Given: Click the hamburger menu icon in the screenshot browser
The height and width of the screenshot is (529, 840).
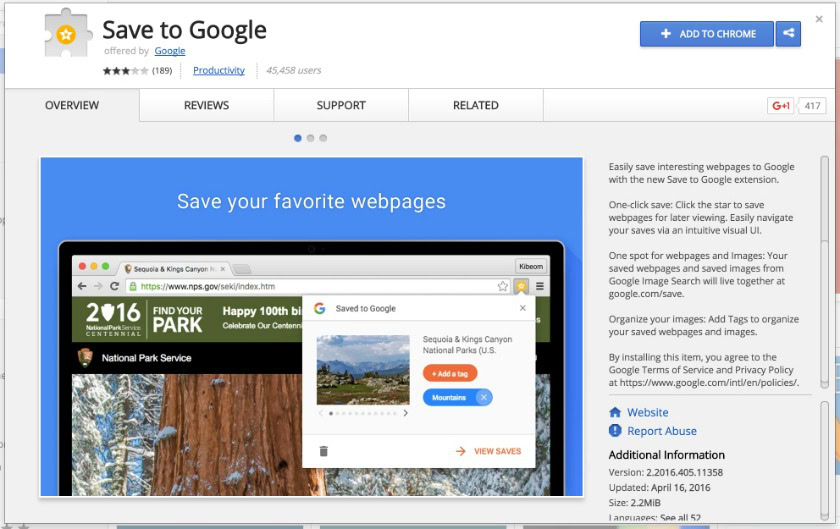Looking at the screenshot, I should point(540,286).
